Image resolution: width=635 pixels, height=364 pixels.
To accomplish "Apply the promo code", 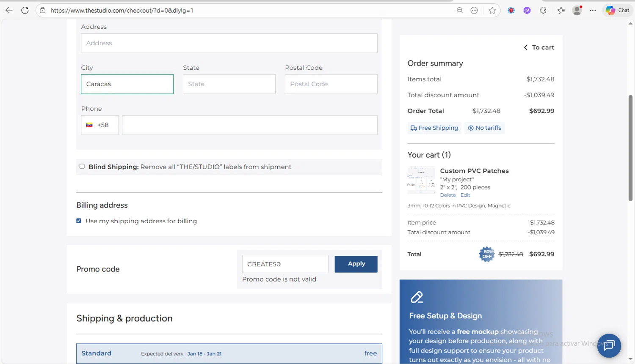I will (x=356, y=264).
